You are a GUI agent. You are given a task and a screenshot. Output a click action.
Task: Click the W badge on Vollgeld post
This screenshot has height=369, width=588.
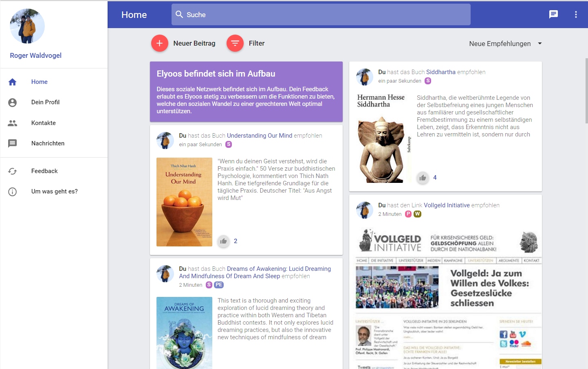point(417,214)
